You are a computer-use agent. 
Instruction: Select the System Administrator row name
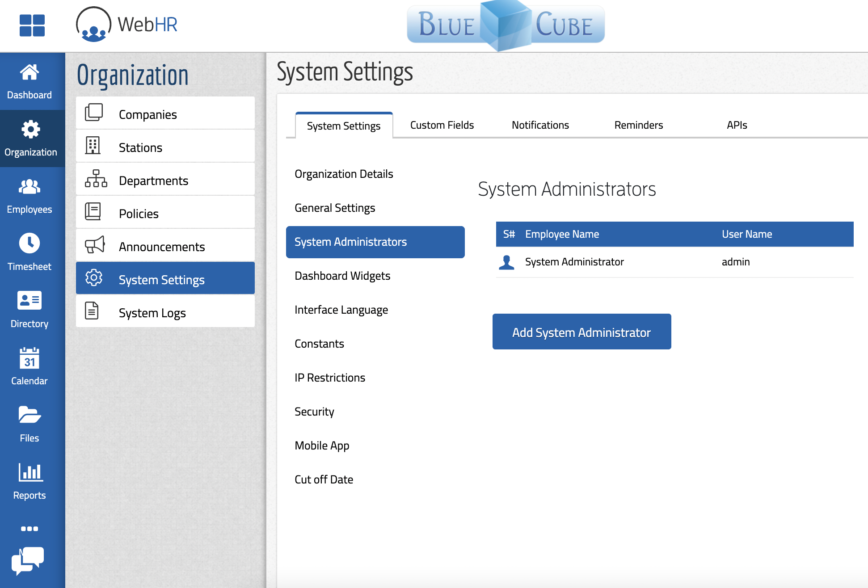pos(574,262)
